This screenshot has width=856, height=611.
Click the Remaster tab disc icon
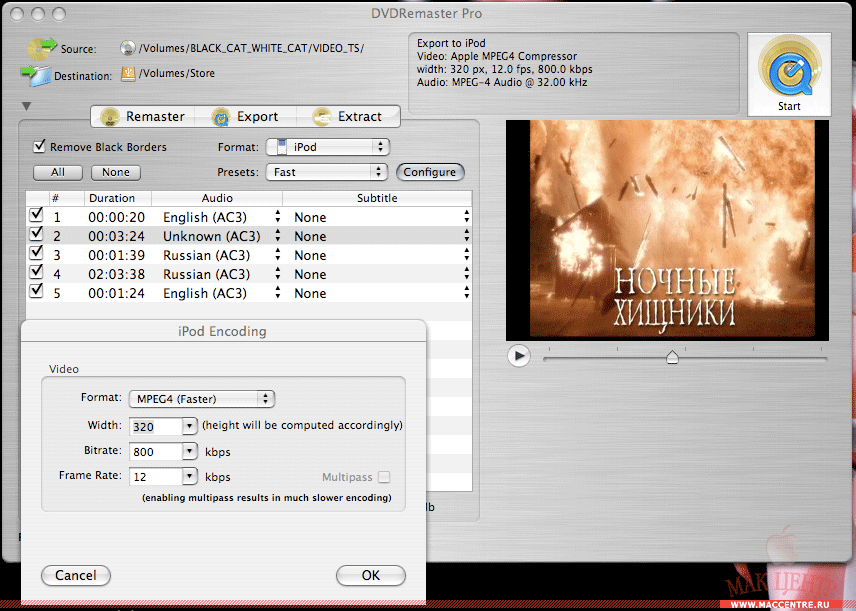(110, 117)
